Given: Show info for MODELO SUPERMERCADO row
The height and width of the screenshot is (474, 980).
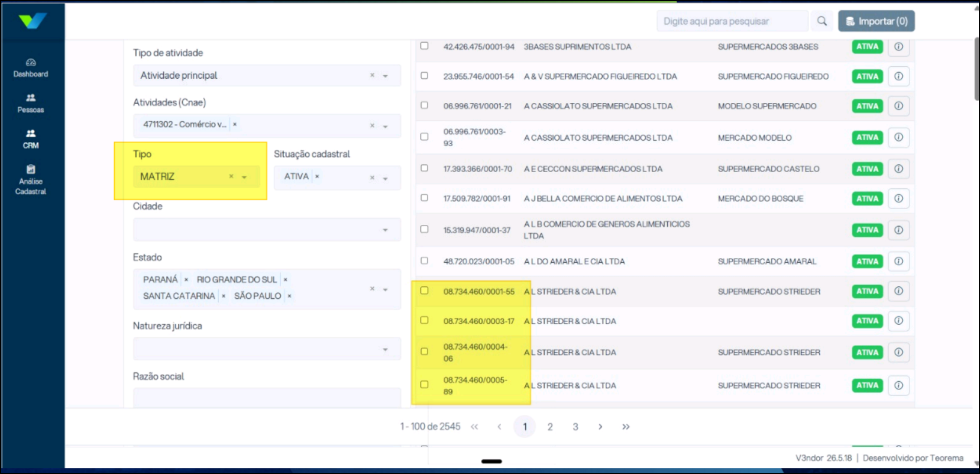Looking at the screenshot, I should 898,106.
